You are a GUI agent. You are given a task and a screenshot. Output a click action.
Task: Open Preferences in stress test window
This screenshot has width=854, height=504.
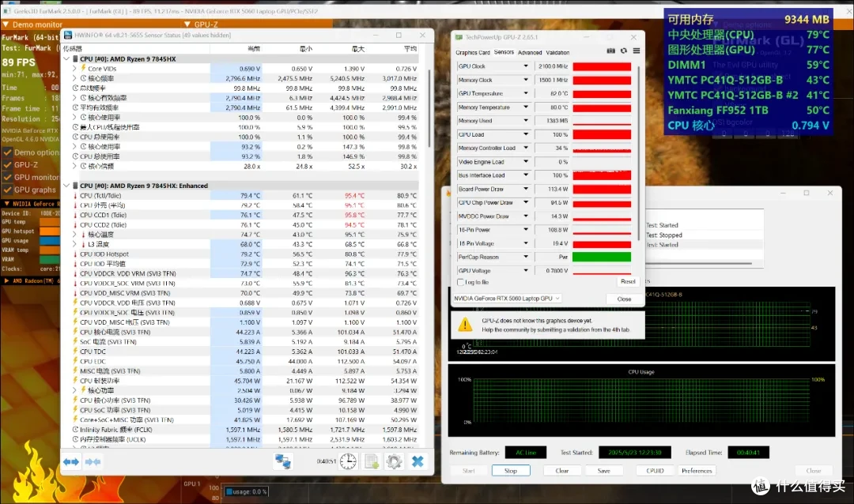[x=697, y=471]
